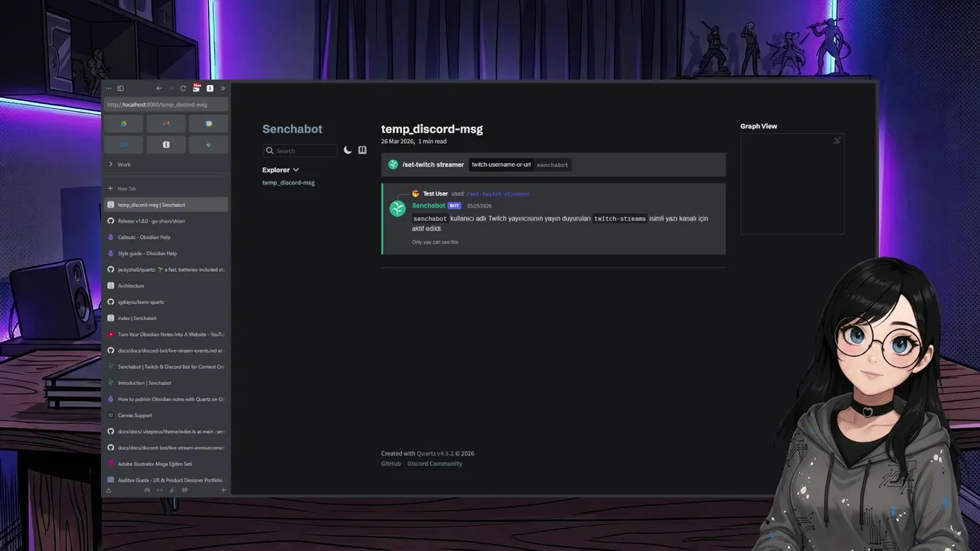The image size is (980, 551).
Task: Collapse the Explorer section
Action: click(280, 170)
